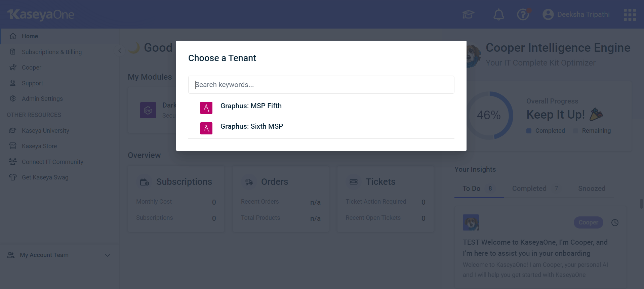
Task: Open Admin Settings from the sidebar
Action: click(x=42, y=98)
